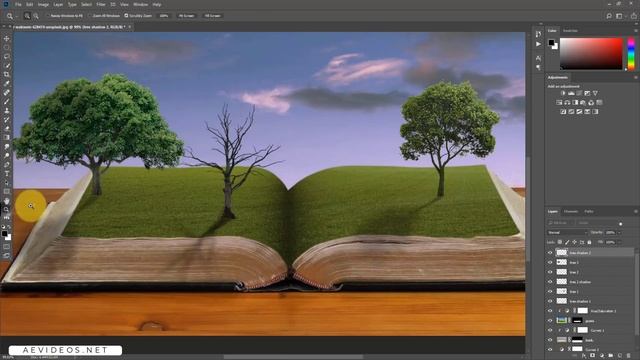Select the Move tool
The height and width of the screenshot is (360, 640).
click(x=7, y=38)
